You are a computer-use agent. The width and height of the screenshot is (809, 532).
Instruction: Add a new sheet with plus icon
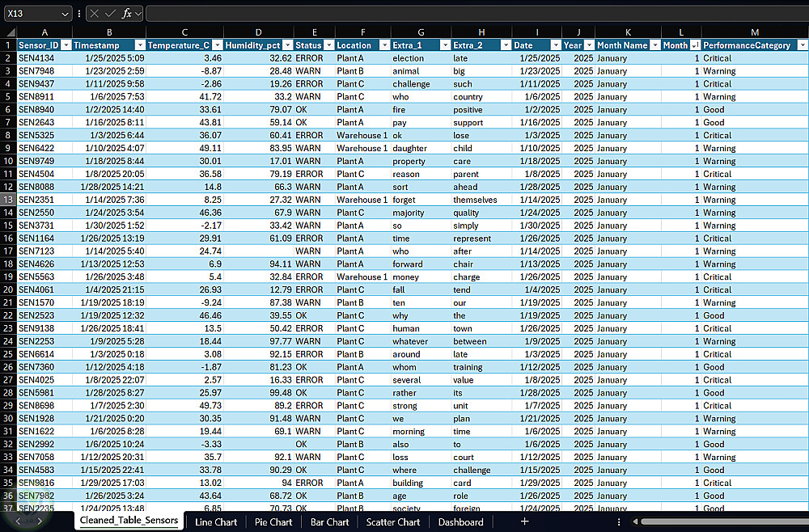pyautogui.click(x=524, y=521)
